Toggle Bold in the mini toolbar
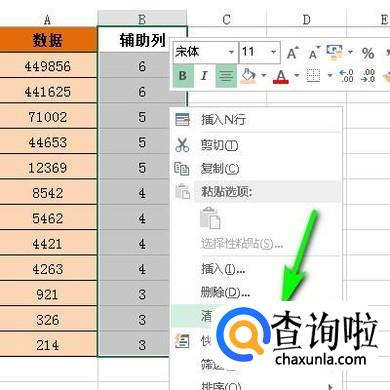 pyautogui.click(x=183, y=76)
